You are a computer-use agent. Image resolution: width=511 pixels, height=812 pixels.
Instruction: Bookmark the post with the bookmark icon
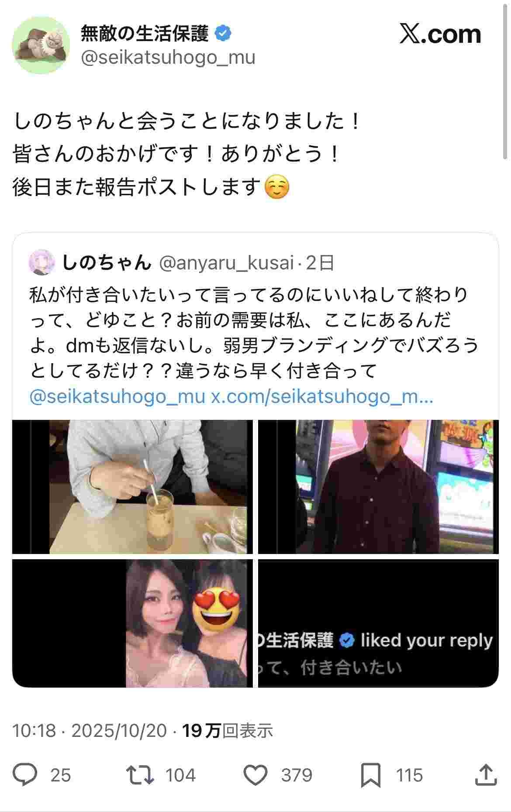(371, 775)
